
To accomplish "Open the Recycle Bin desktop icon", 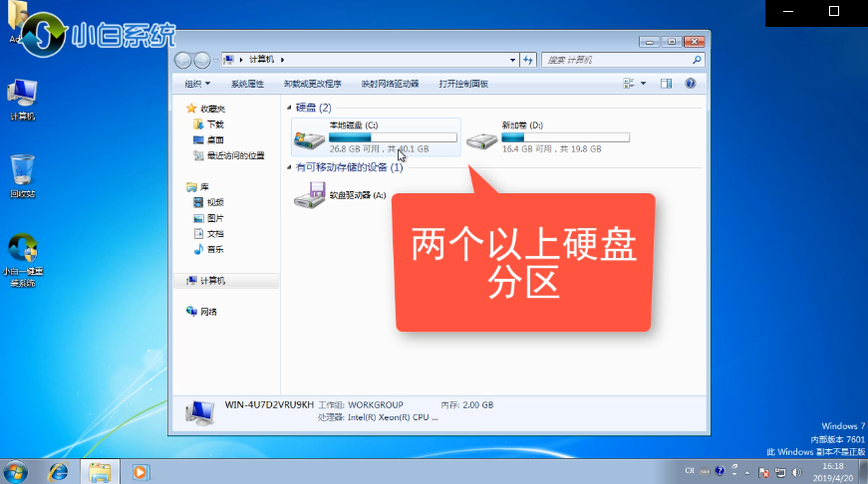I will (x=22, y=176).
